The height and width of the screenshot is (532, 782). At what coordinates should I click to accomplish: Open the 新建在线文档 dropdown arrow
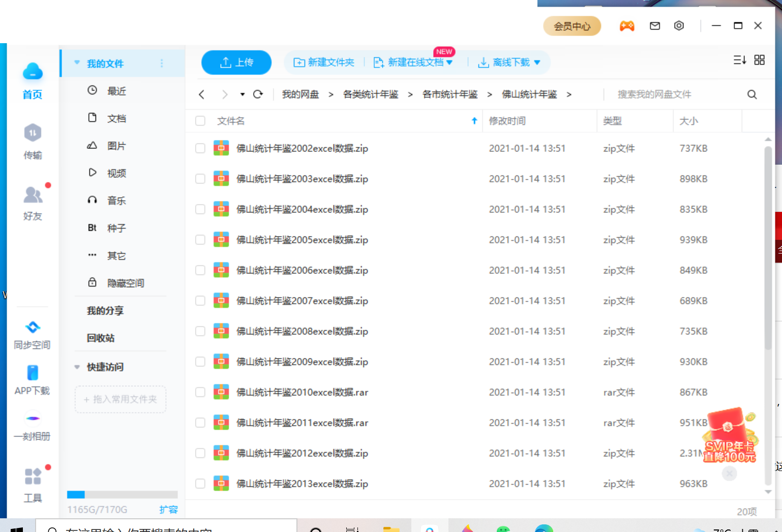449,62
